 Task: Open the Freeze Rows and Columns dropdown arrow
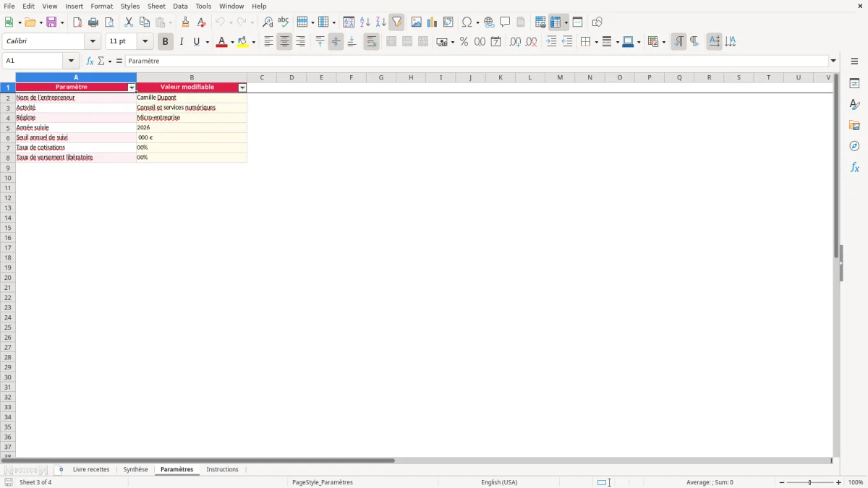[566, 22]
